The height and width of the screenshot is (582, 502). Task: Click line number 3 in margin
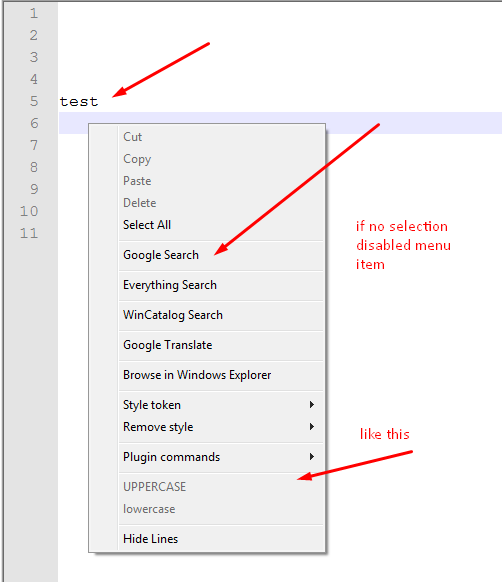34,58
